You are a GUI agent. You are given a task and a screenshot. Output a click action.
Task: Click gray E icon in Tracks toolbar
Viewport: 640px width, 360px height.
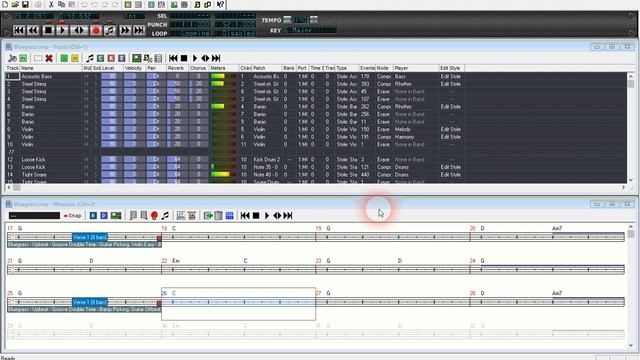click(x=122, y=58)
